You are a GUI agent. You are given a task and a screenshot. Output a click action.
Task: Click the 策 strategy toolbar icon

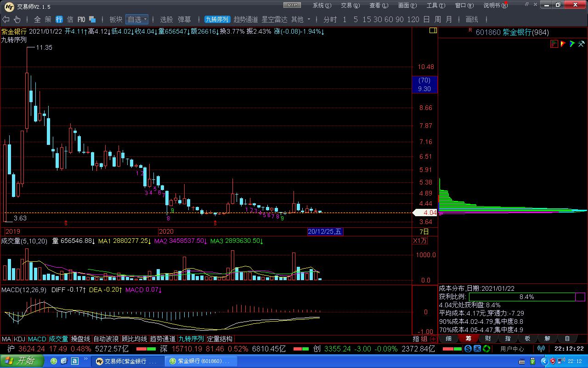click(x=48, y=19)
